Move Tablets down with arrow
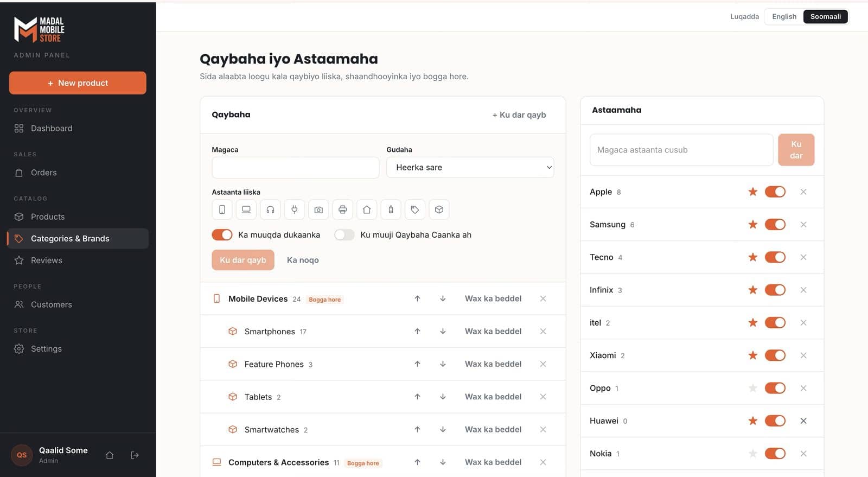868x477 pixels. pyautogui.click(x=443, y=397)
